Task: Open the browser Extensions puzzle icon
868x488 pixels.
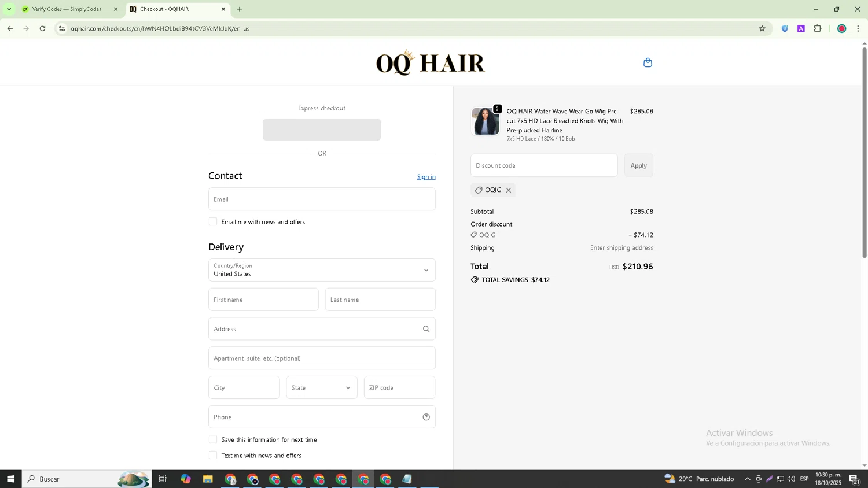Action: (x=818, y=28)
